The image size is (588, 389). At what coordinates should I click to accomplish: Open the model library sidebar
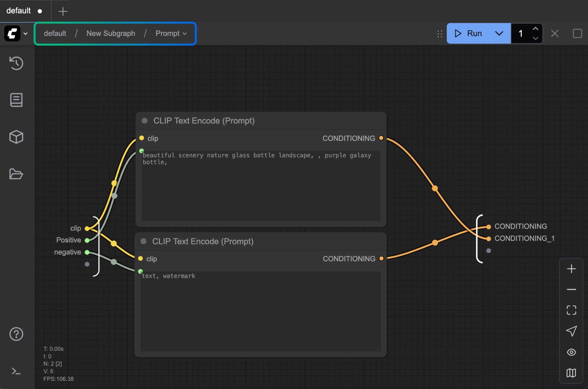(16, 137)
